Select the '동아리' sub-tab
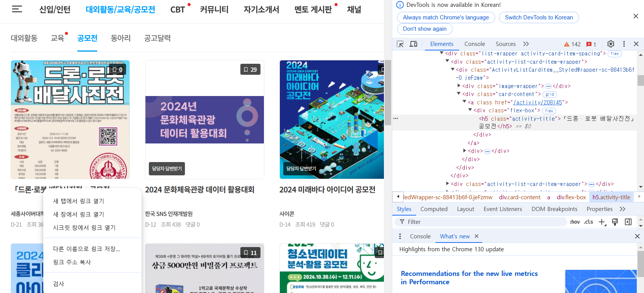 click(120, 38)
